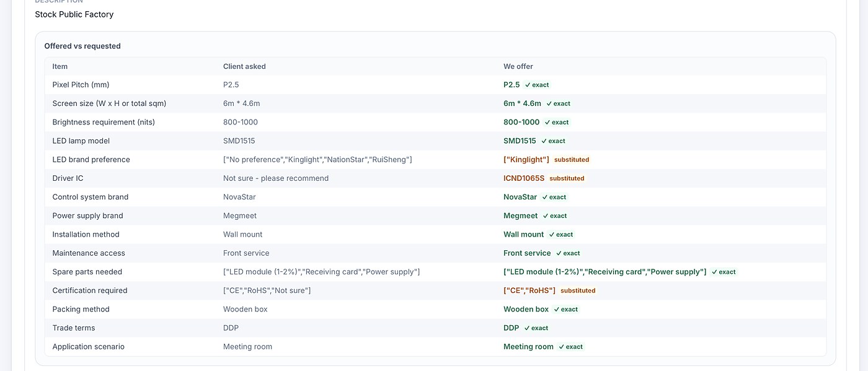The image size is (868, 371).
Task: Click the 'exact' badge beside offered Wooden box
Action: click(565, 309)
